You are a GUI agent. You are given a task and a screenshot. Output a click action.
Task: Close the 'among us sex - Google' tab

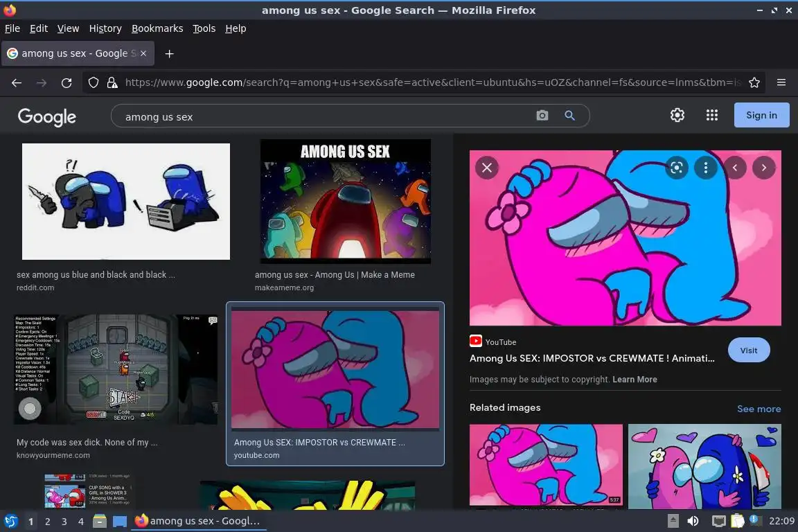[143, 53]
